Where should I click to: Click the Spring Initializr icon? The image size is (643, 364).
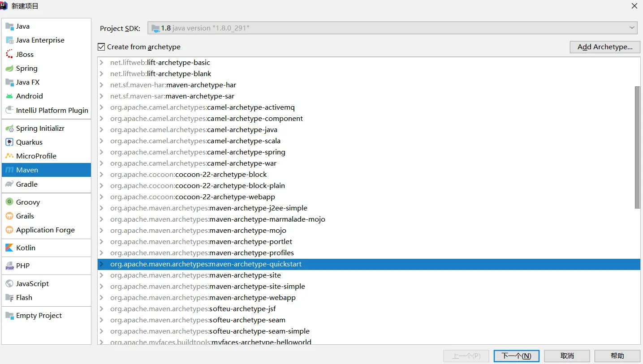[x=9, y=128]
